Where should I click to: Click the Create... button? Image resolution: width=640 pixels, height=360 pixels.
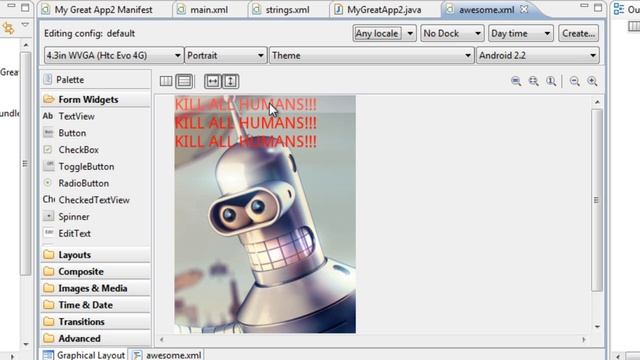(x=578, y=33)
